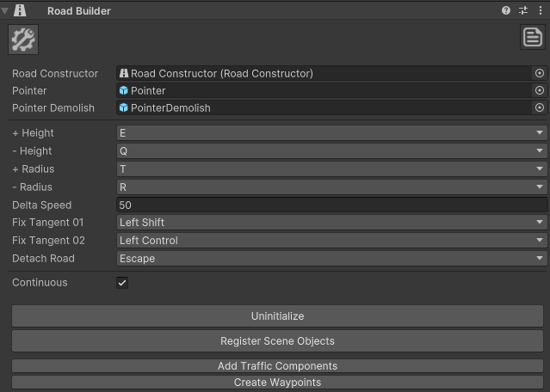The height and width of the screenshot is (392, 550).
Task: Open Fix Tangent 01 Left Shift dropdown
Action: point(332,223)
